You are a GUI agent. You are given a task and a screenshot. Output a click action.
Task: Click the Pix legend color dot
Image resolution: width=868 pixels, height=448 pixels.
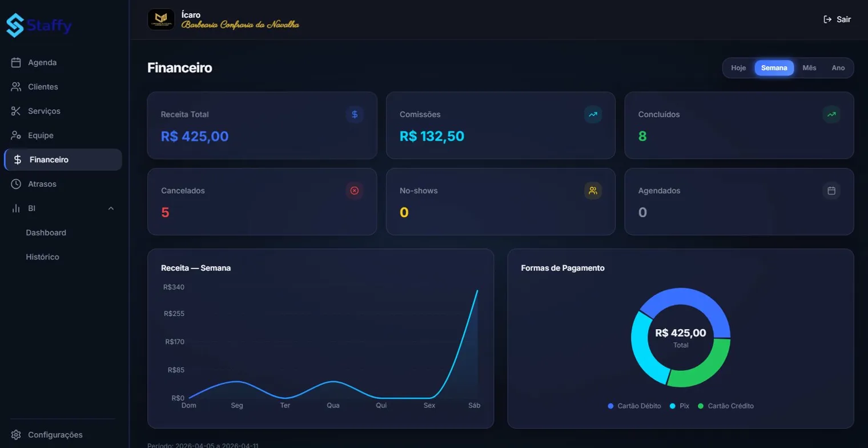click(x=672, y=406)
